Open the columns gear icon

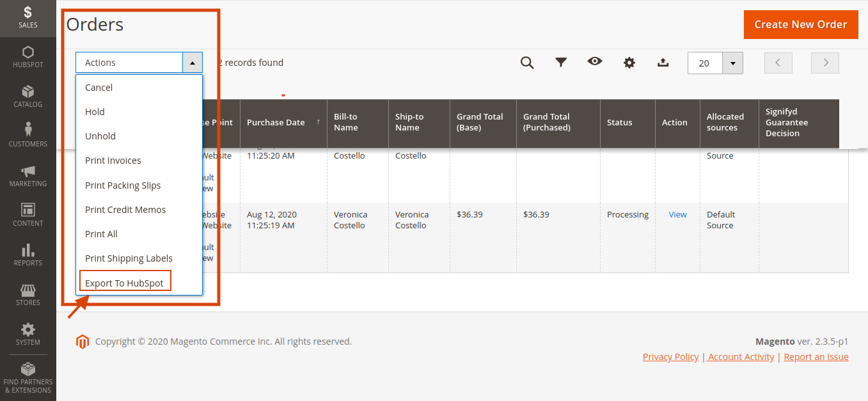629,63
